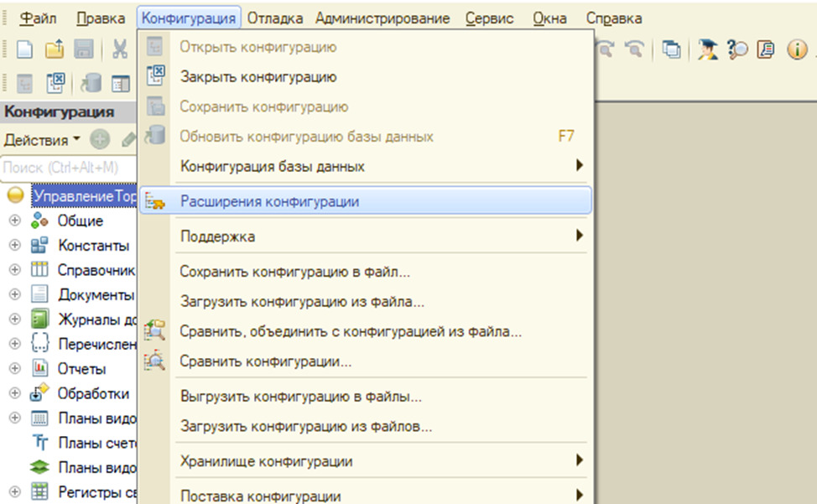This screenshot has width=817, height=504.
Task: Click the database cylinder update toolbar icon
Action: pos(91,83)
